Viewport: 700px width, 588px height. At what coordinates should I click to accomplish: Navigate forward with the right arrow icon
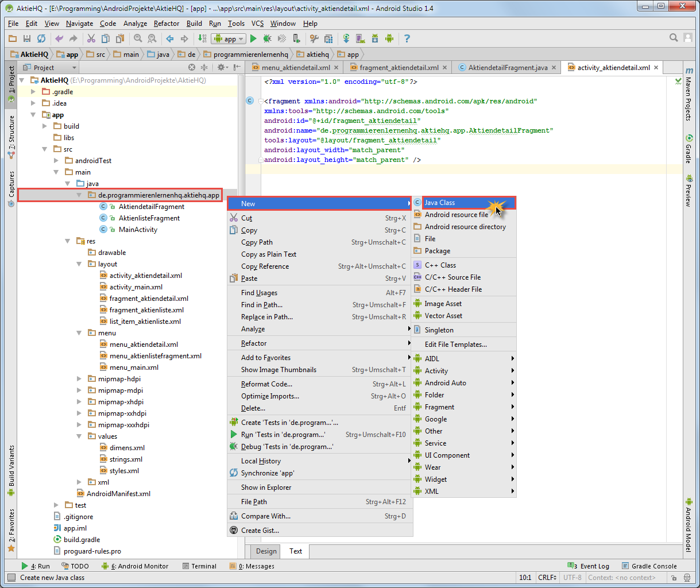coord(184,38)
